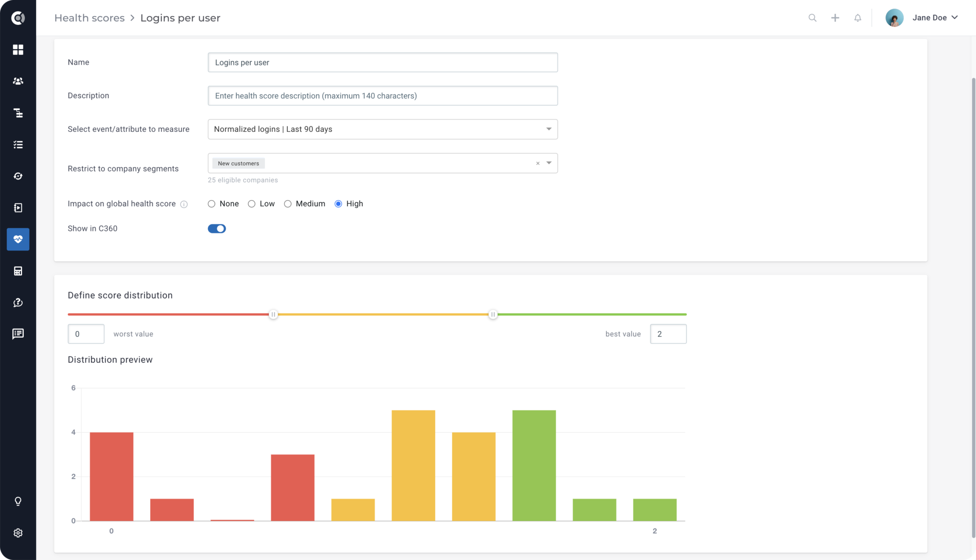Click the highlighted health score heart icon

point(18,240)
